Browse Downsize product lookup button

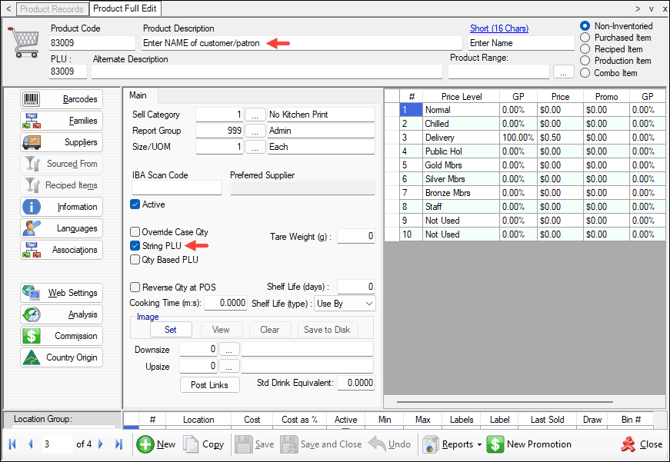click(x=229, y=349)
